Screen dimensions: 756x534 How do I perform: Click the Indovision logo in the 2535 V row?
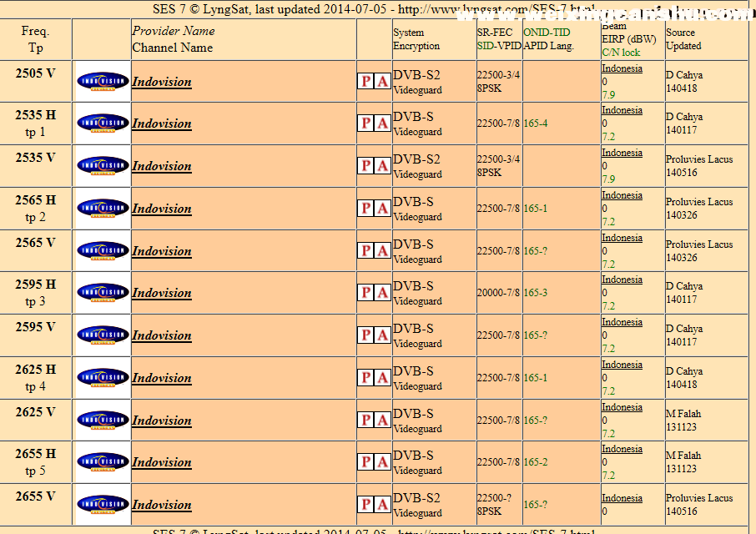(x=103, y=166)
